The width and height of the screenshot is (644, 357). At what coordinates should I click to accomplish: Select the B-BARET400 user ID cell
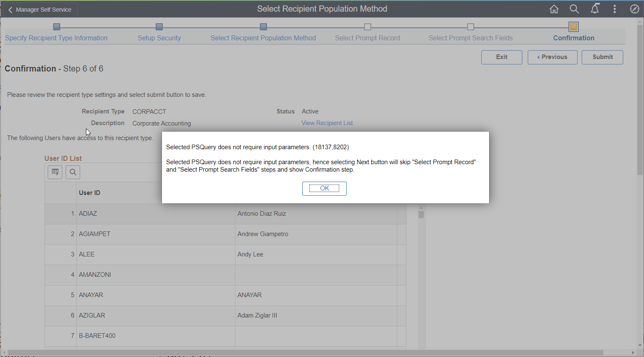[x=156, y=336]
